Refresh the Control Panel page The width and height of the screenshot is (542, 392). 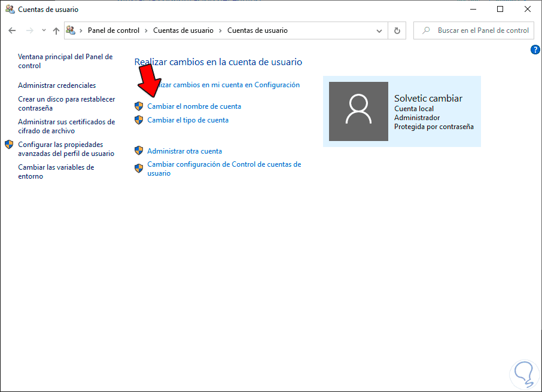pos(397,30)
